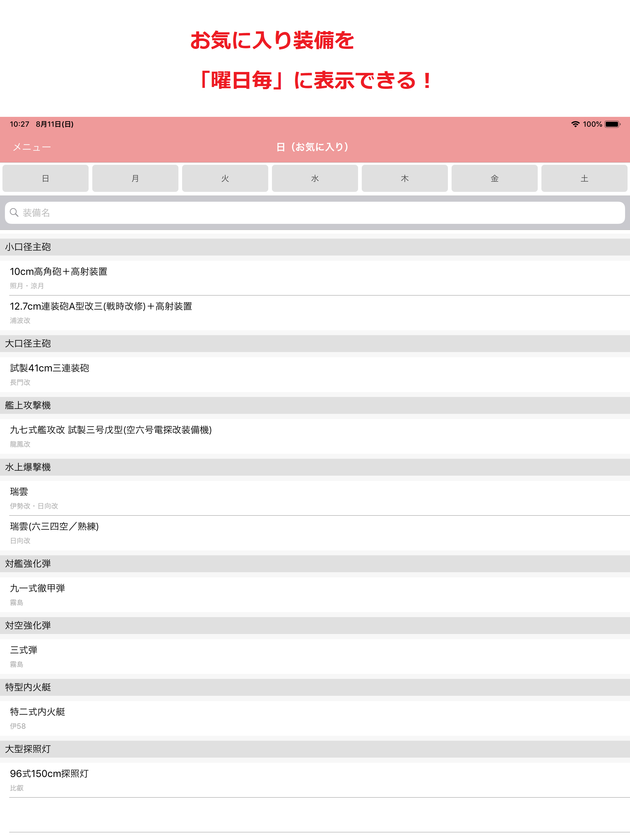Viewport: 630px width, 840px height.
Task: Click the search magnifier icon
Action: 14,213
